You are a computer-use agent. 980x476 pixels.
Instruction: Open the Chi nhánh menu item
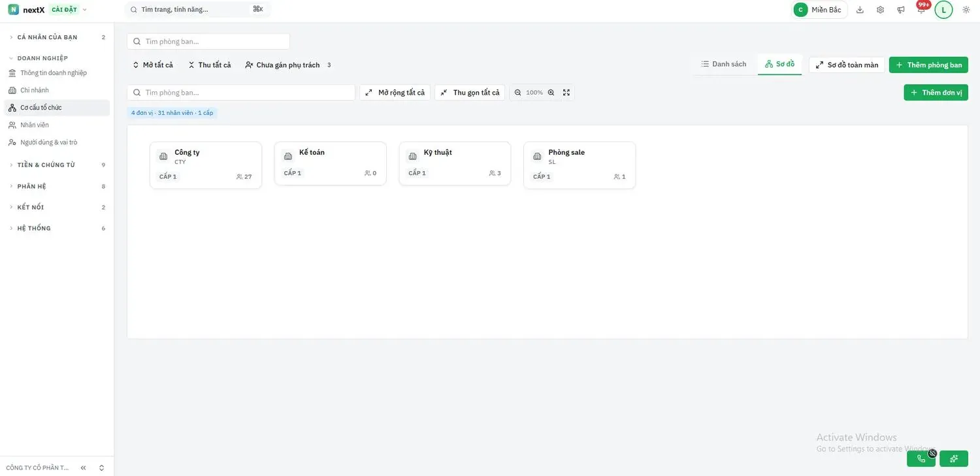[x=57, y=90]
